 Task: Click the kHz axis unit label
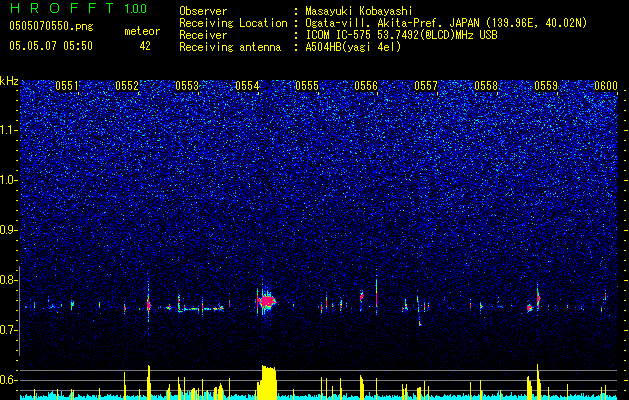[x=9, y=81]
